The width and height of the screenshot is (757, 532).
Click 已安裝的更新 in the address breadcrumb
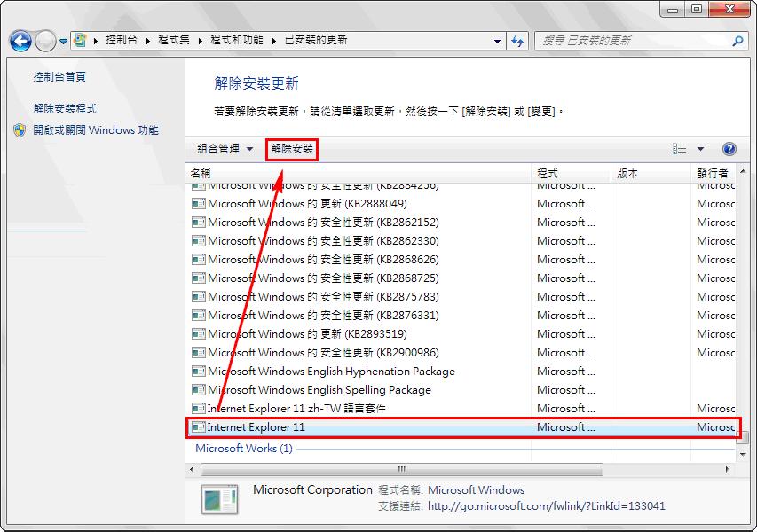316,40
